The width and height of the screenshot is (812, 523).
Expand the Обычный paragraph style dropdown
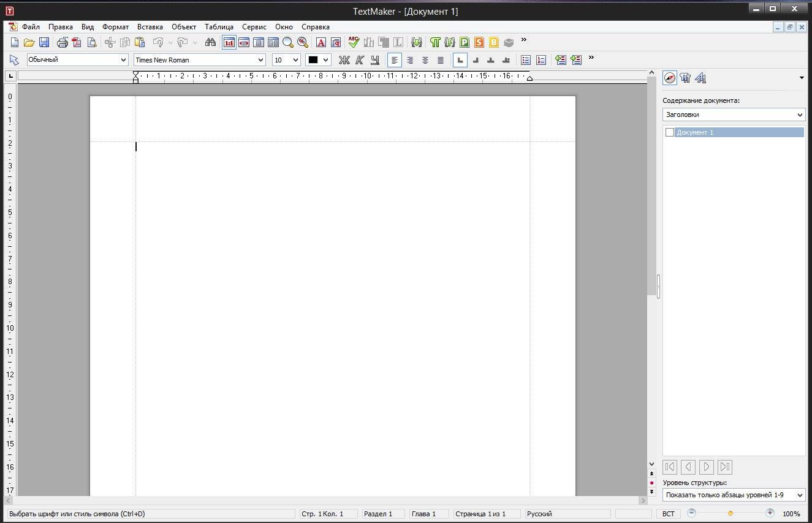(x=123, y=60)
